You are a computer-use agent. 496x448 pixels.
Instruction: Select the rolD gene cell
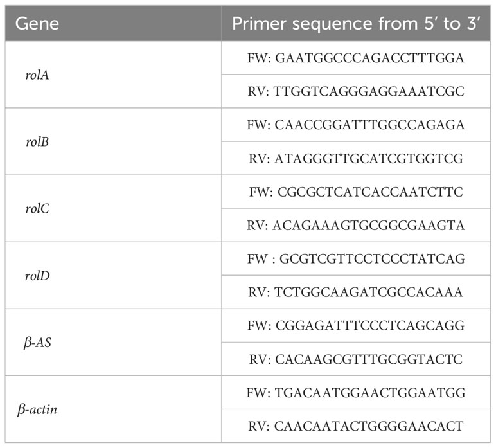[x=113, y=276]
